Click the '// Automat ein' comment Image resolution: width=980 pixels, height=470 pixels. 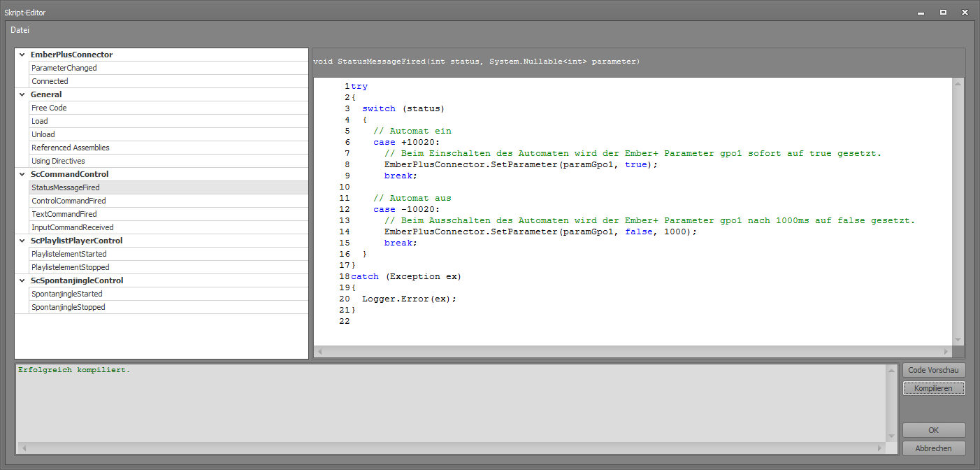412,131
